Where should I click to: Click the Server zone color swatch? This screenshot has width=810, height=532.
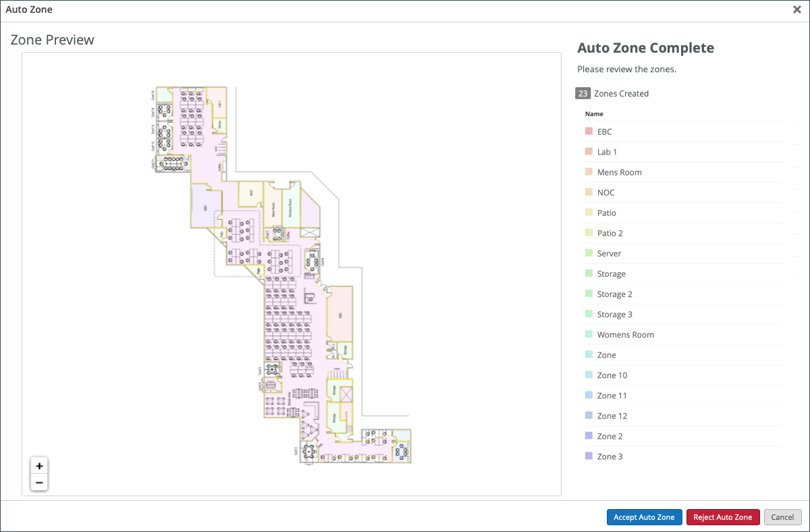pos(589,253)
